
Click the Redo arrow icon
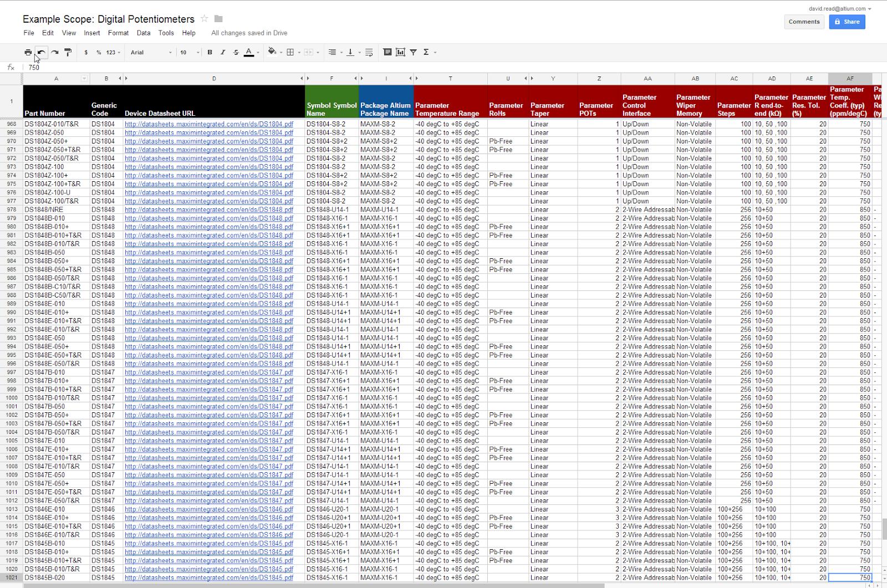click(x=55, y=52)
